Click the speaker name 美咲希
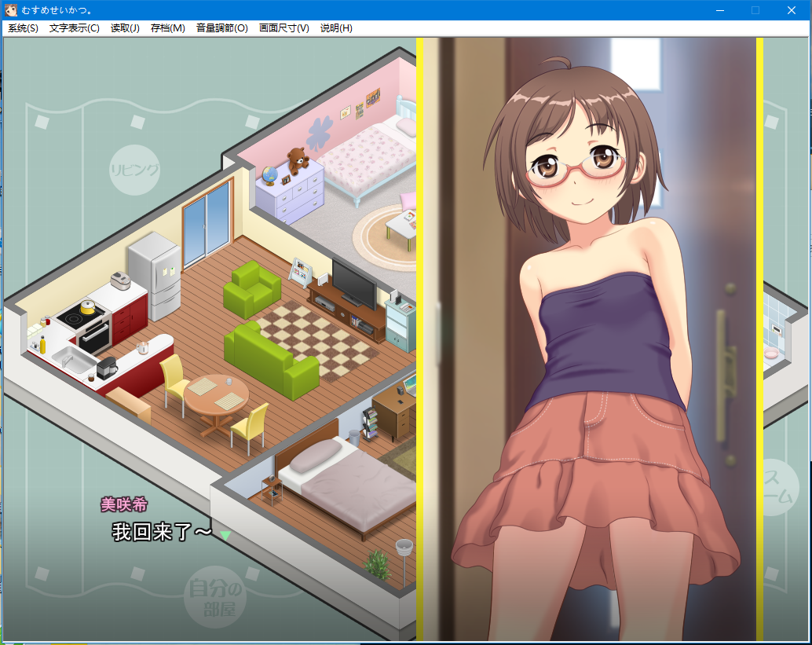The height and width of the screenshot is (645, 812). [124, 504]
